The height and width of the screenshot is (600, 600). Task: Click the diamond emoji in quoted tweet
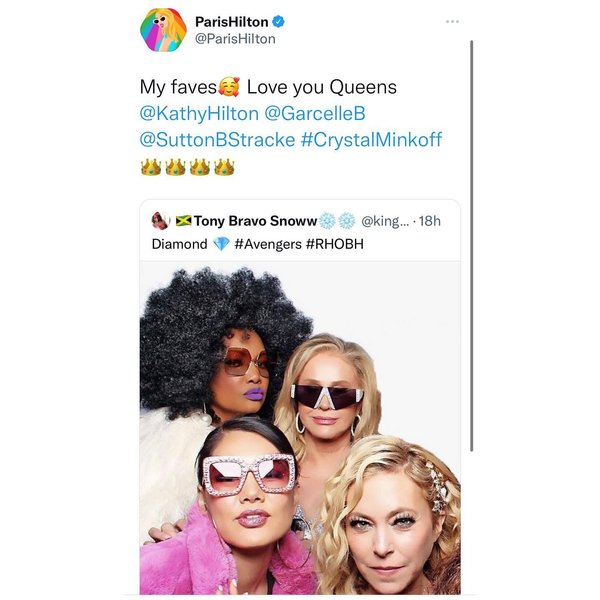tap(221, 244)
